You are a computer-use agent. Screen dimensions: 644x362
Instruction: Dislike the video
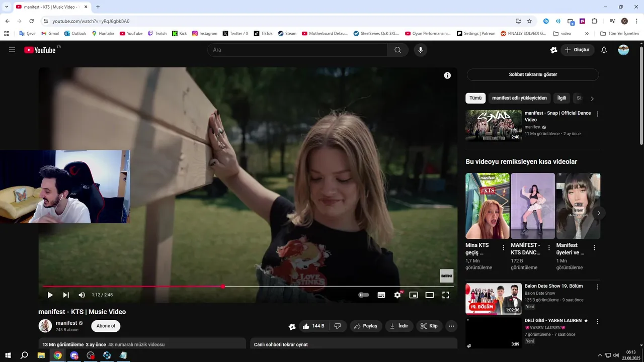coord(338,326)
